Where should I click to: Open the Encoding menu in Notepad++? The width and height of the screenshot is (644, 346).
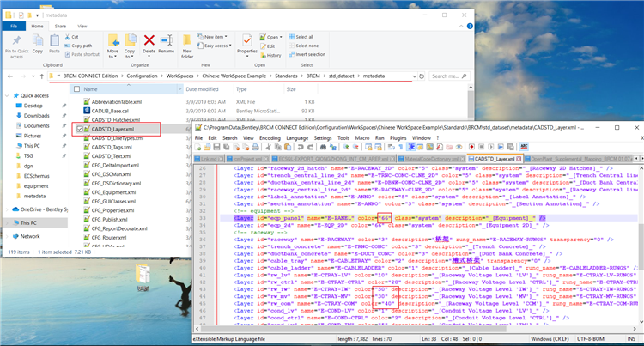[270, 138]
